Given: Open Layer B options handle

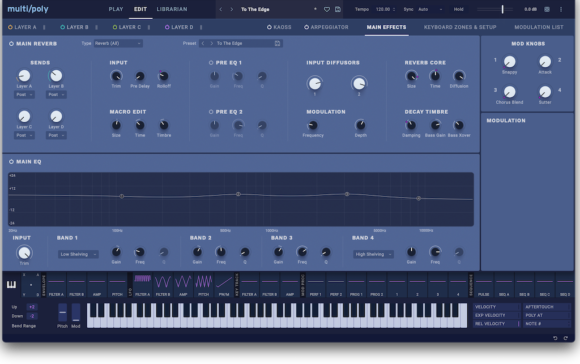Looking at the screenshot, I should (97, 27).
